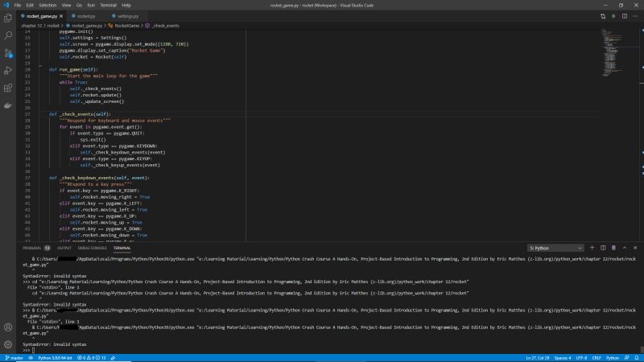Click 'Python' language mode in status bar
Image resolution: width=644 pixels, height=362 pixels.
(x=613, y=358)
